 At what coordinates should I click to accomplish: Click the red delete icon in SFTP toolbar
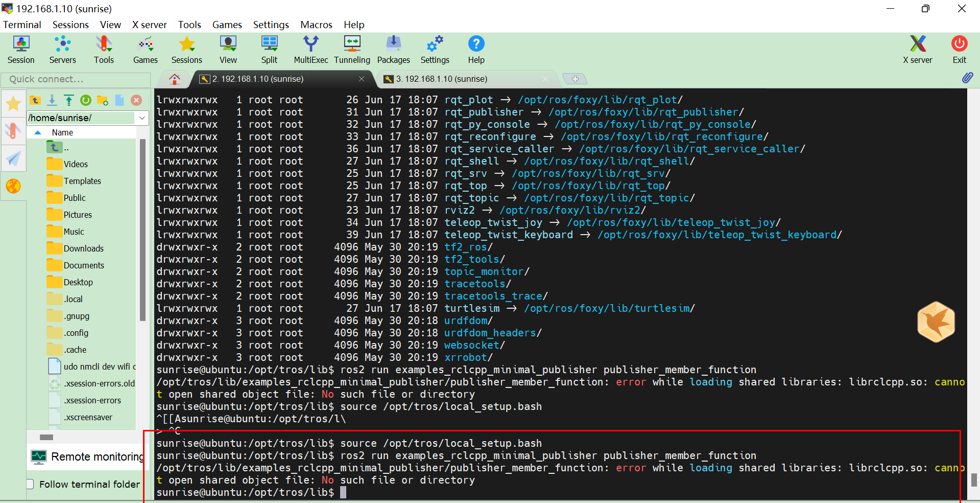(136, 100)
